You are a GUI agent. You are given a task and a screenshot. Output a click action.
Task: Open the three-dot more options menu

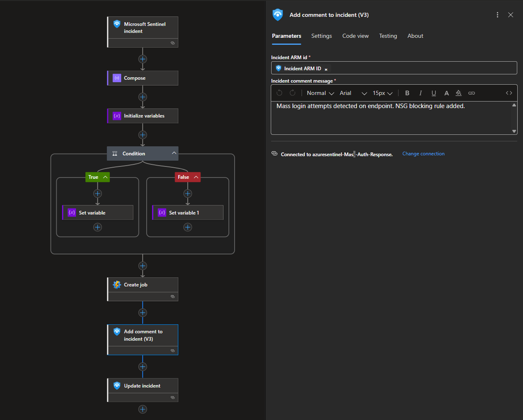point(497,15)
